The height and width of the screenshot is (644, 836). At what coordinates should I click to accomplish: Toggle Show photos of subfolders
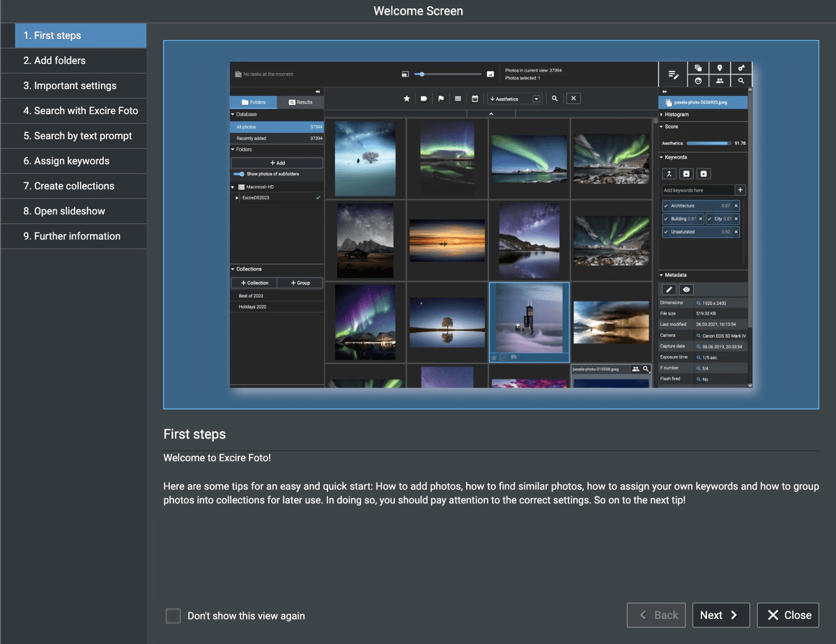click(x=240, y=173)
